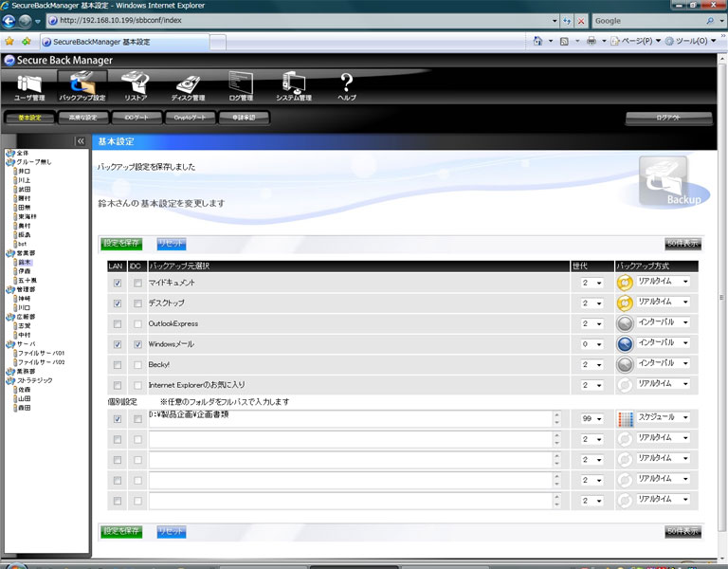
Task: Click the Add to Favorites icon
Action: 27,42
